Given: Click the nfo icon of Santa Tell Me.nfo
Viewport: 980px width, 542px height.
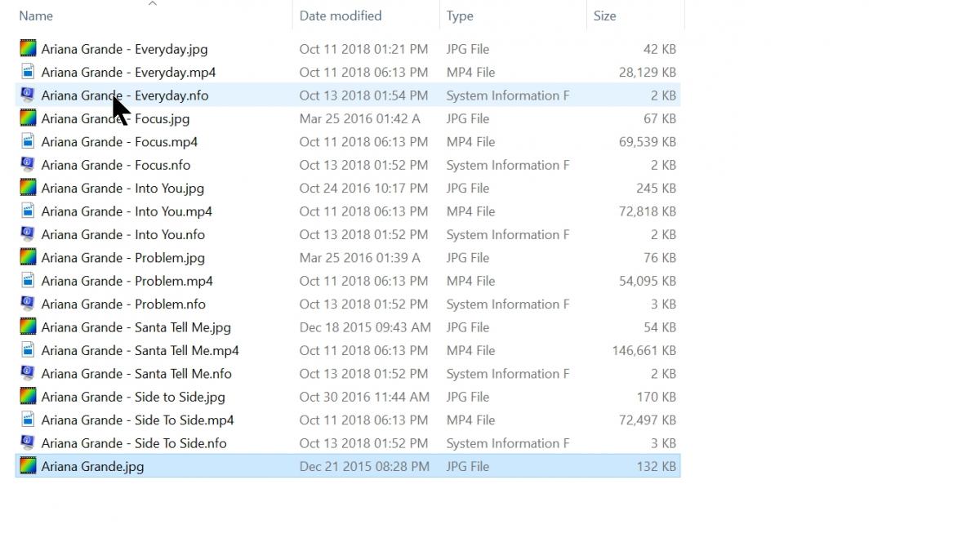Looking at the screenshot, I should (x=28, y=373).
